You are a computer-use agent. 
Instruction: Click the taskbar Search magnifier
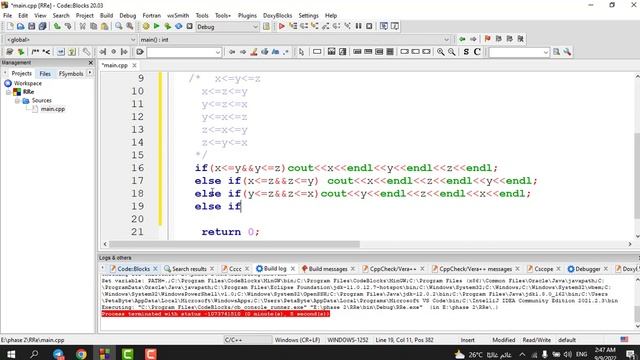[34, 354]
